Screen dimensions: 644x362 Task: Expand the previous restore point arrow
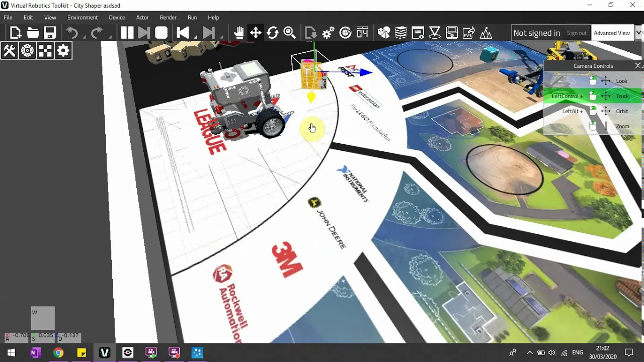click(195, 37)
